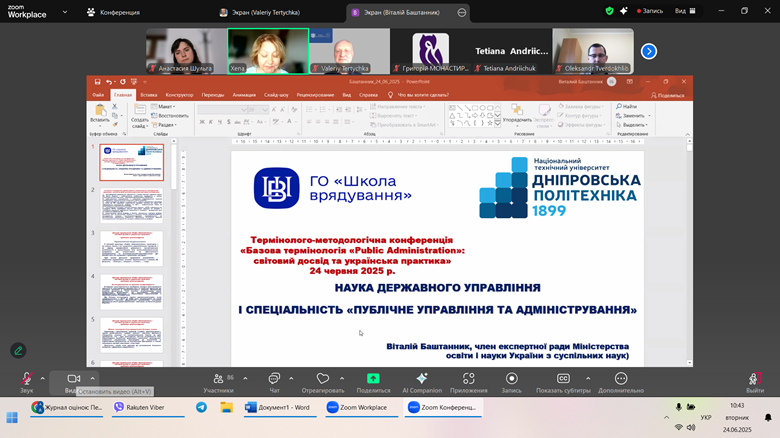Open the Чат chat panel
The image size is (780, 438).
click(x=274, y=382)
